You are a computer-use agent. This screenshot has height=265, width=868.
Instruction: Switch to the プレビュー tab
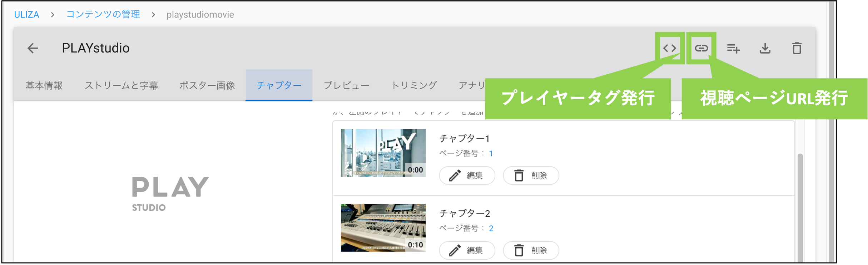[x=346, y=85]
